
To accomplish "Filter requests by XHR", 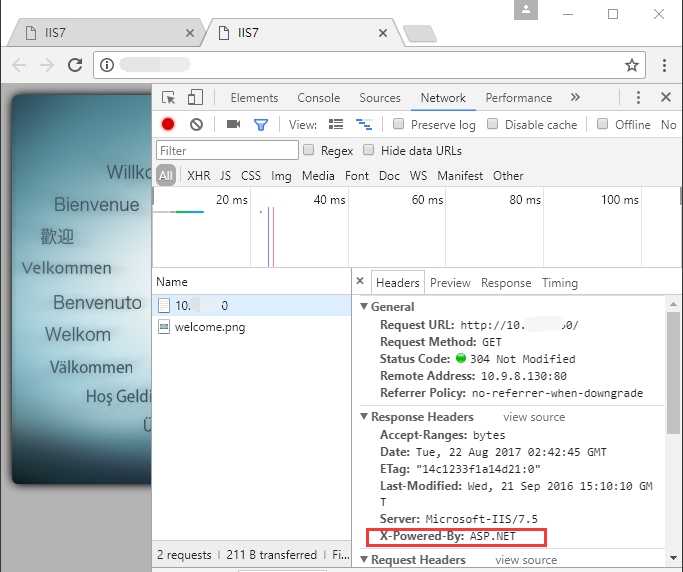I will (199, 176).
